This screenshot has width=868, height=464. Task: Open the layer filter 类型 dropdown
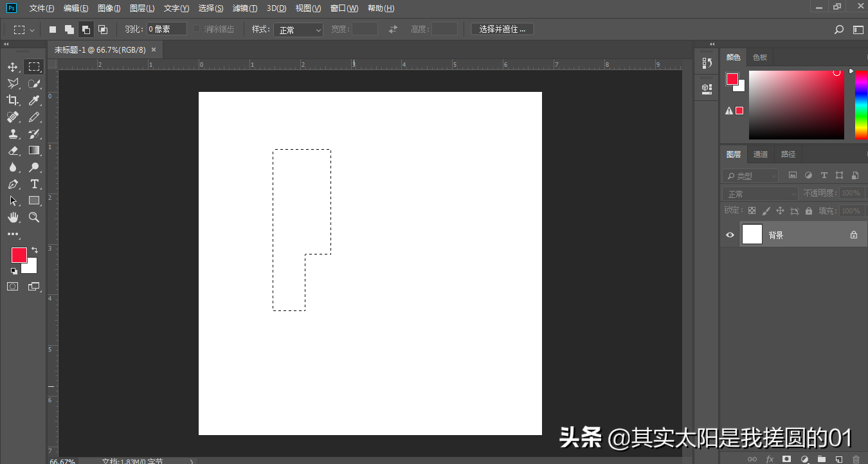(750, 175)
